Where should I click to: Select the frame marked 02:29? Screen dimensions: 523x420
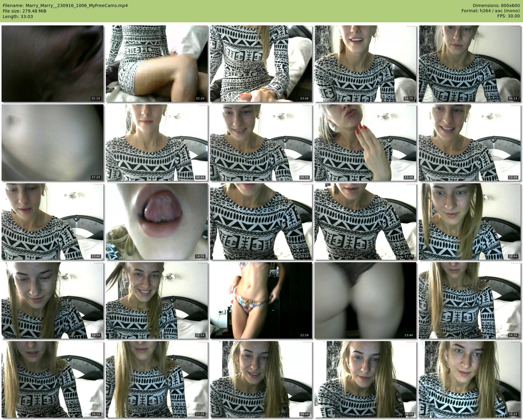click(x=157, y=64)
